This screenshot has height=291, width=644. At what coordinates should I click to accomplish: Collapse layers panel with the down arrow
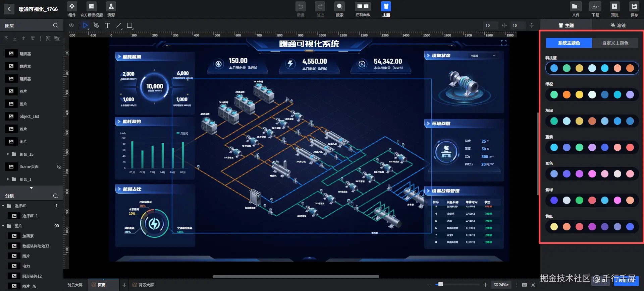[x=31, y=188]
